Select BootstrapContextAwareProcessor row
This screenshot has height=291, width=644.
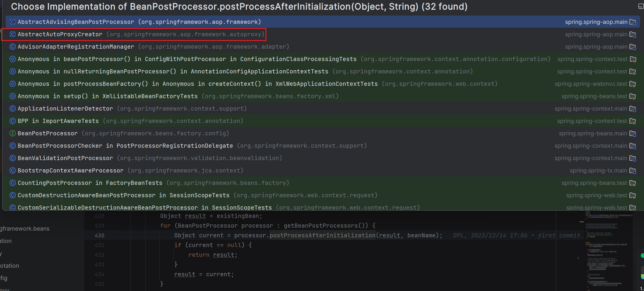(323, 170)
